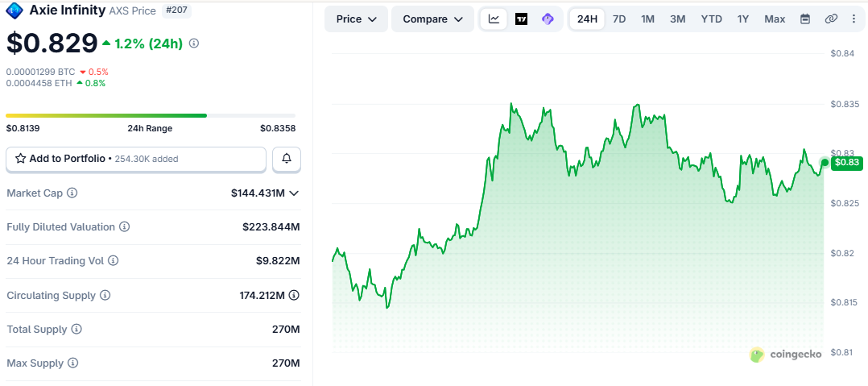The image size is (868, 386).
Task: Click the Total Supply 270M value
Action: click(x=287, y=330)
